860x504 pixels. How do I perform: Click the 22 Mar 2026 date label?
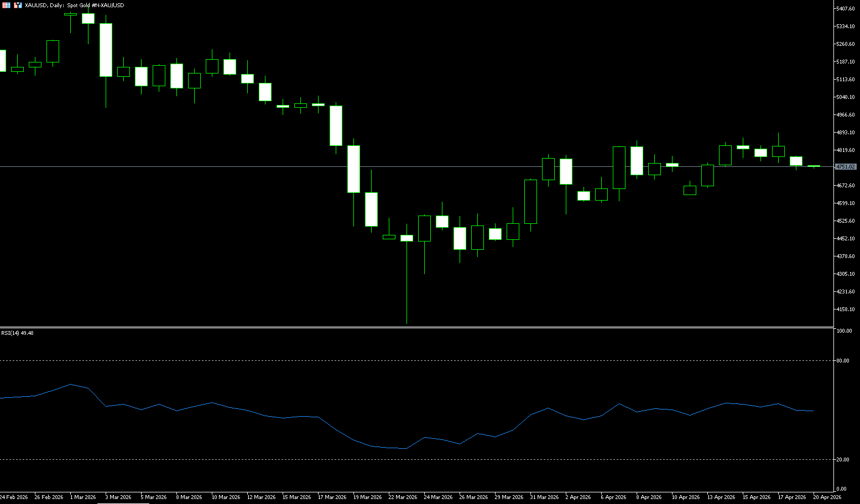click(x=403, y=497)
